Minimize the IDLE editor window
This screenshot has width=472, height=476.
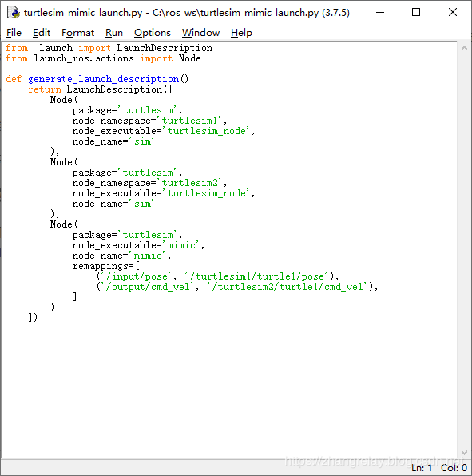click(380, 13)
